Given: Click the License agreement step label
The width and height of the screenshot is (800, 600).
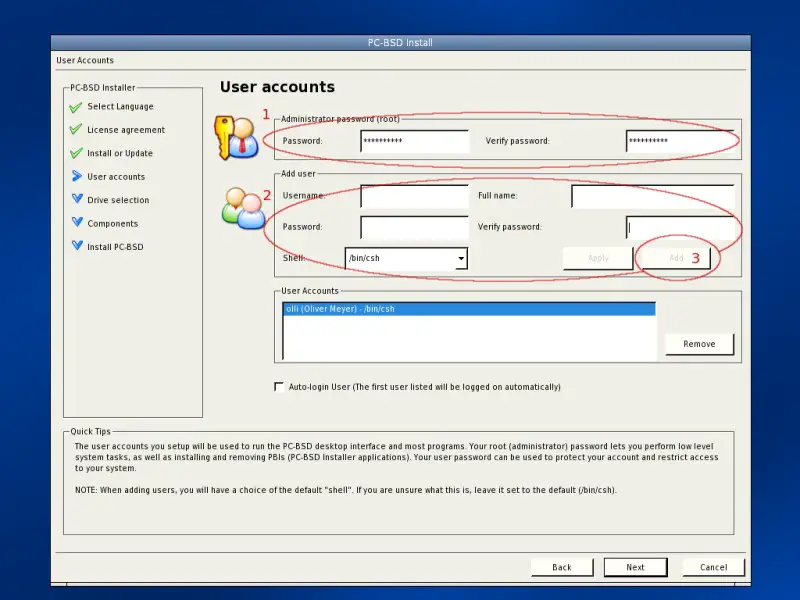Looking at the screenshot, I should [x=126, y=130].
